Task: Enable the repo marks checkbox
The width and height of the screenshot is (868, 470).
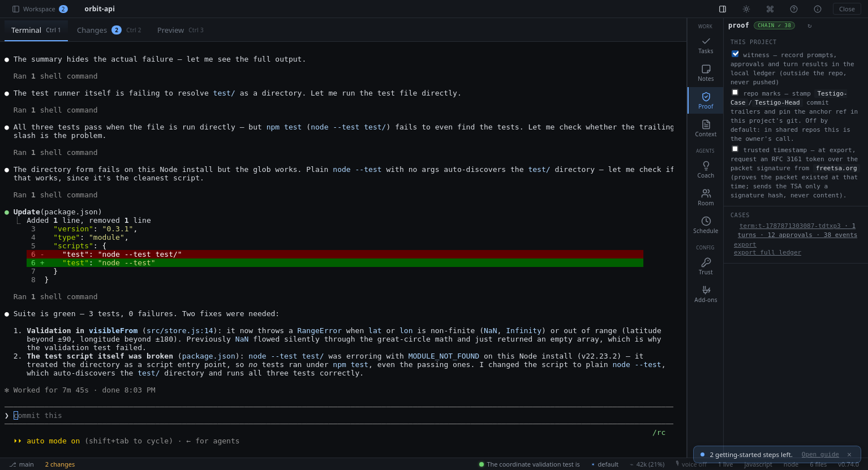Action: 735,92
